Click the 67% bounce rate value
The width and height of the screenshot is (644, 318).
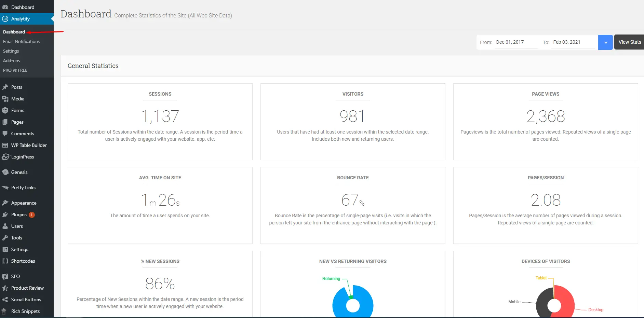[353, 200]
